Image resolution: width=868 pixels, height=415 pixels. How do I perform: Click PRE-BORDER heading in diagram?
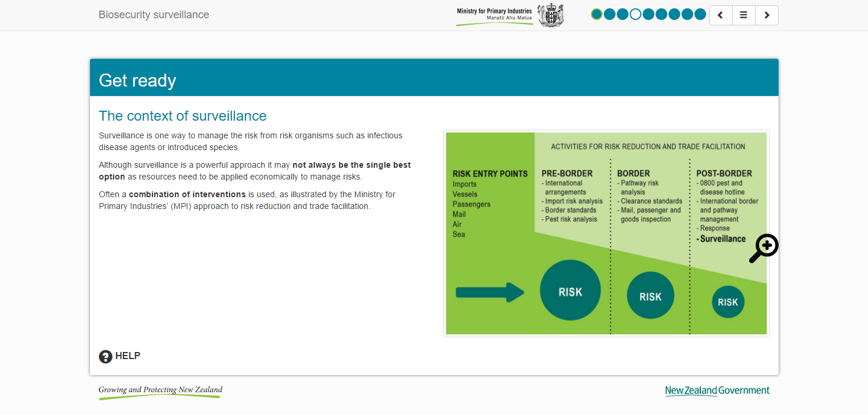click(567, 174)
